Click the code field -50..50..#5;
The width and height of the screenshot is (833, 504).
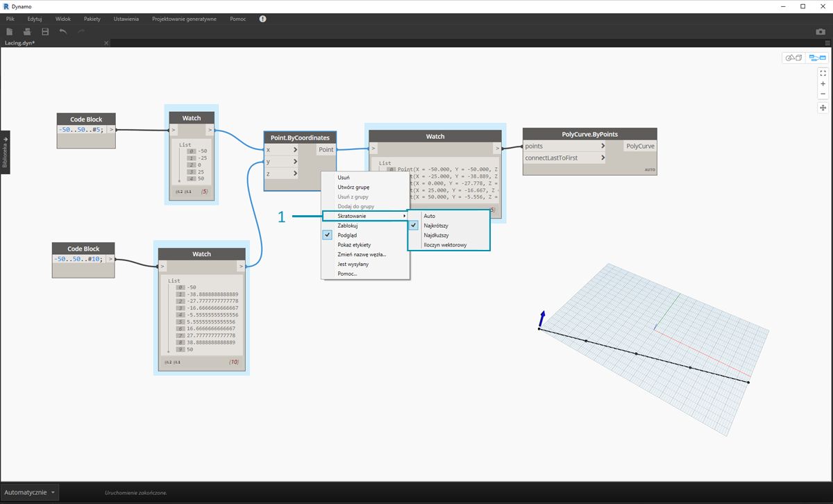click(x=81, y=129)
